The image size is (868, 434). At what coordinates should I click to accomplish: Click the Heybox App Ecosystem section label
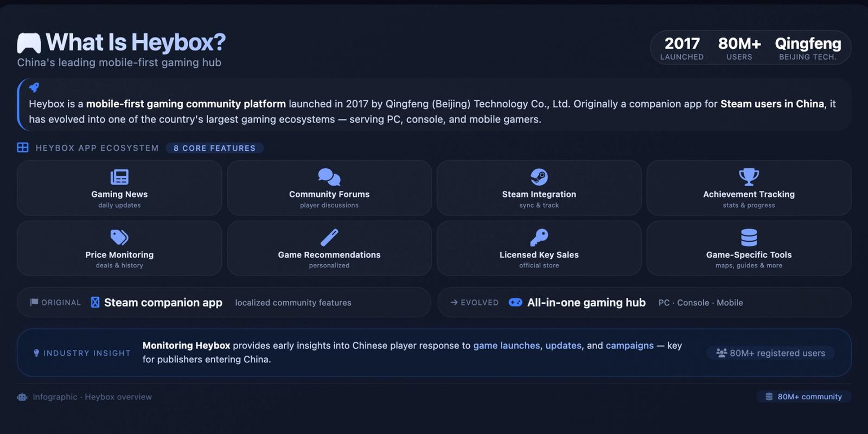tap(97, 148)
